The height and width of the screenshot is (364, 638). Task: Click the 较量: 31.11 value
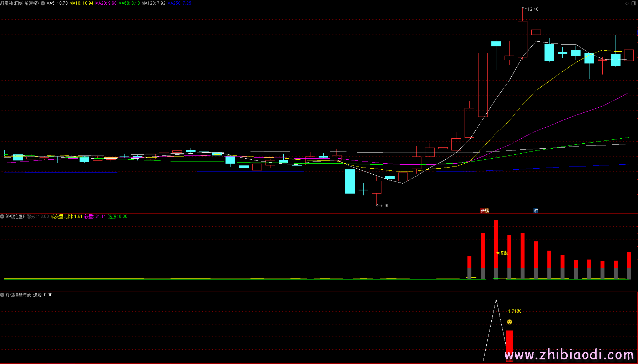[95, 216]
